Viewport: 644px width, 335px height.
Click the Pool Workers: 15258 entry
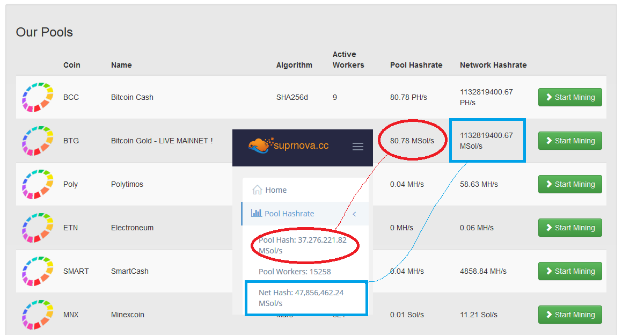[x=295, y=272]
